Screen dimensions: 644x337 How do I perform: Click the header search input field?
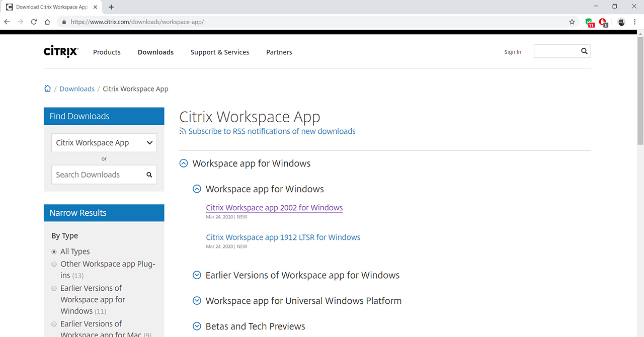pyautogui.click(x=556, y=51)
